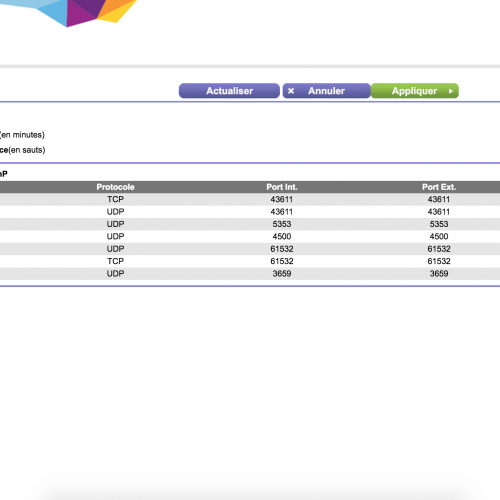Viewport: 500px width, 500px height.
Task: Click the X icon on Annuler
Action: point(291,91)
